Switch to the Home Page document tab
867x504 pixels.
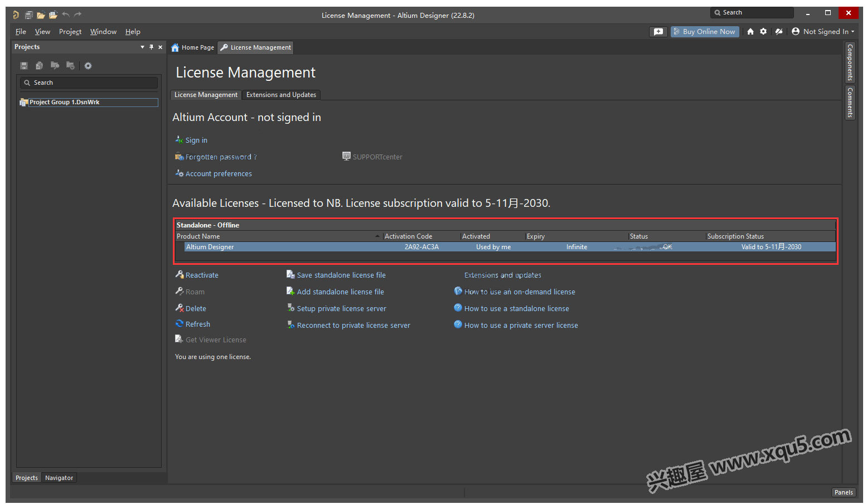click(192, 47)
